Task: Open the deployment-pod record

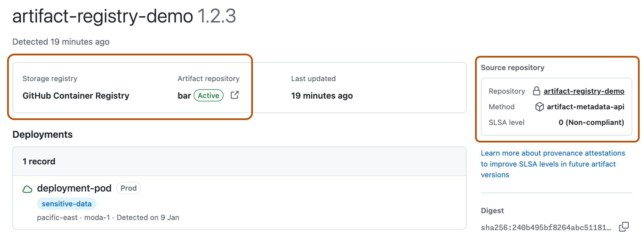Action: click(74, 188)
